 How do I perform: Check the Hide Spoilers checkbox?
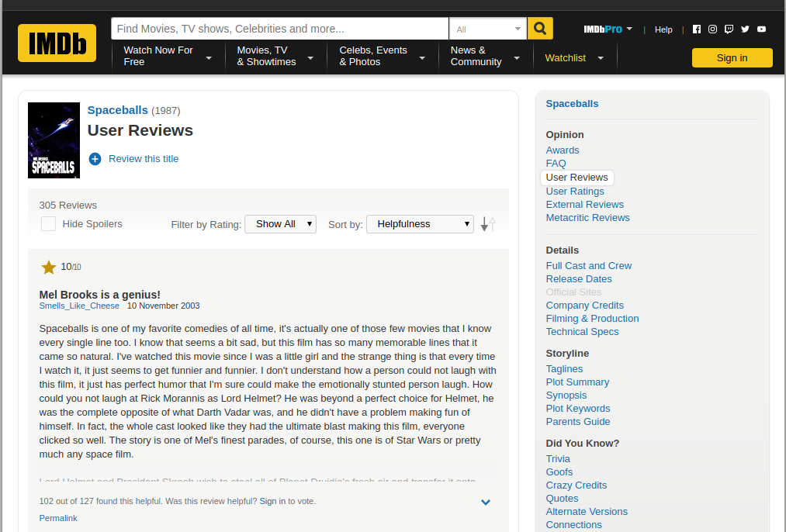pyautogui.click(x=49, y=224)
